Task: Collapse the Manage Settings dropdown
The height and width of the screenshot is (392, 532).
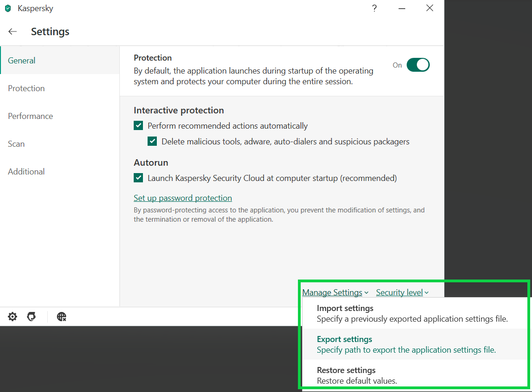Action: point(335,292)
